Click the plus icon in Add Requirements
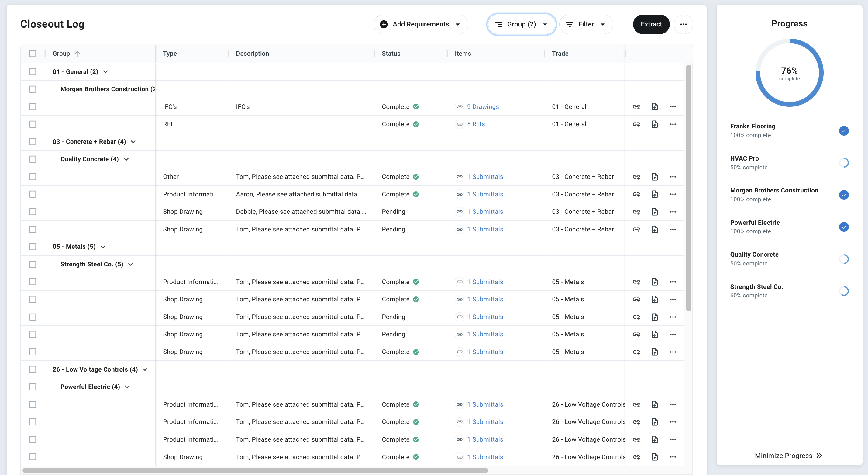 pyautogui.click(x=384, y=24)
